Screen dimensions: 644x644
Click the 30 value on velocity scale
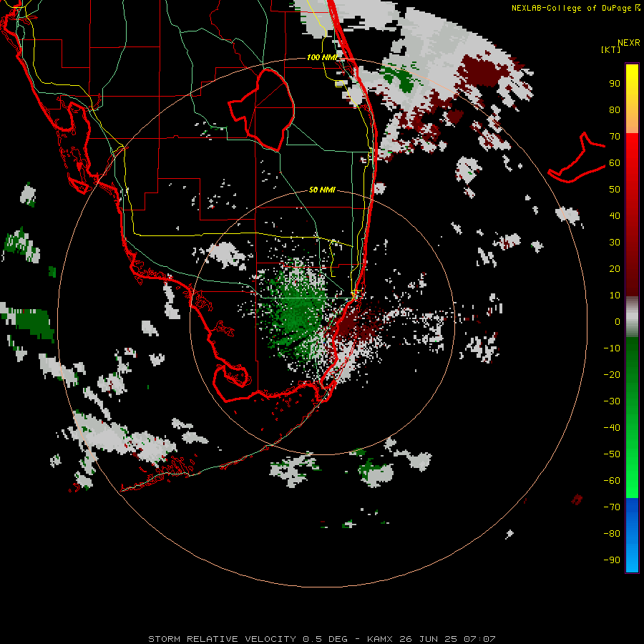[615, 243]
